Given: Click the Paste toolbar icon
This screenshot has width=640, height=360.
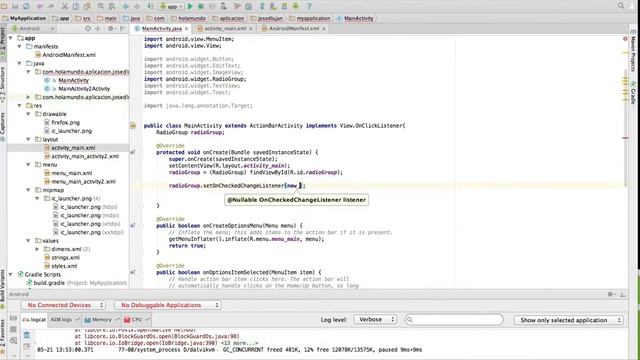Looking at the screenshot, I should [87, 6].
